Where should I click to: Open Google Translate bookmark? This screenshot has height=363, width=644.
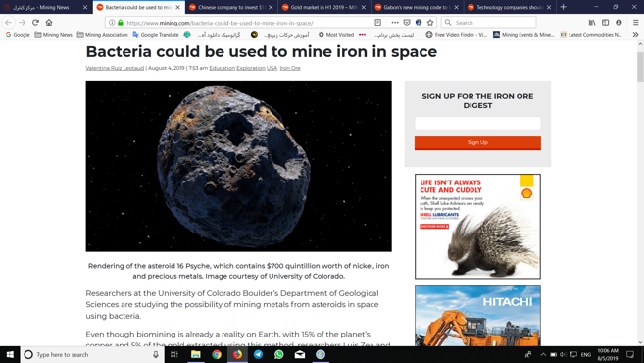click(156, 35)
